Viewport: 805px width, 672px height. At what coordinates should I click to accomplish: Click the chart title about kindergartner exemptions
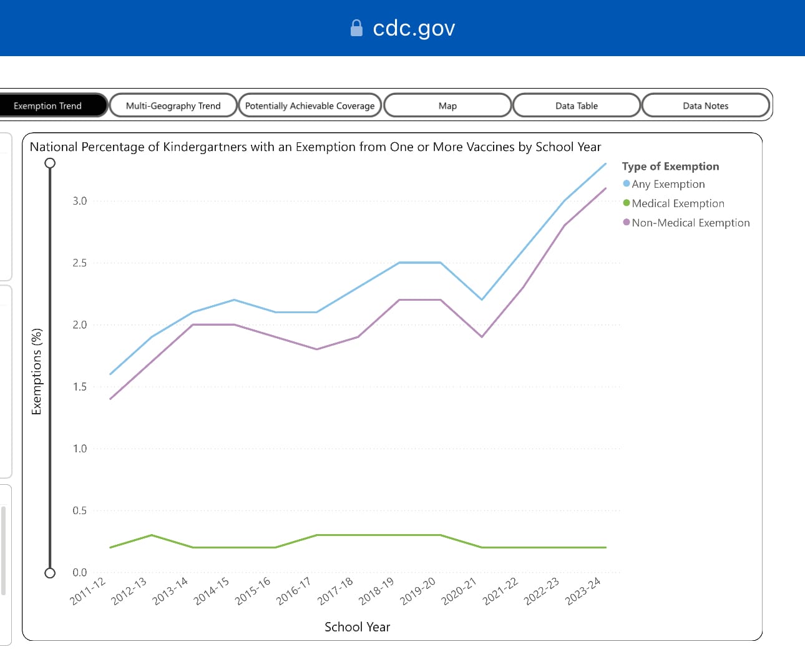[315, 147]
